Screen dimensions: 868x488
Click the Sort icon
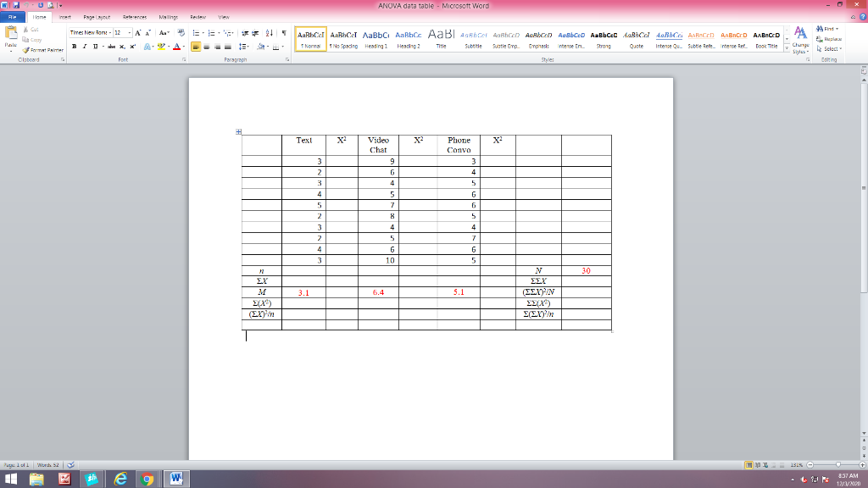(269, 33)
